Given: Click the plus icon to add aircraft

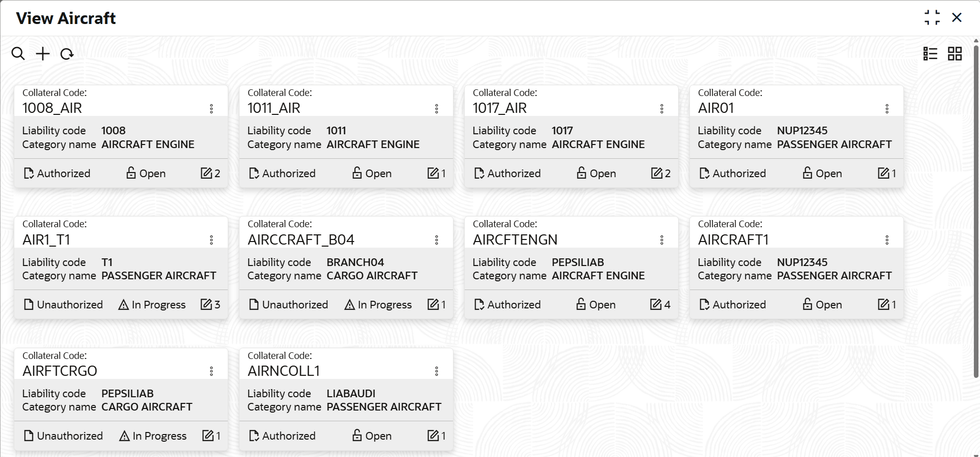Looking at the screenshot, I should (43, 54).
